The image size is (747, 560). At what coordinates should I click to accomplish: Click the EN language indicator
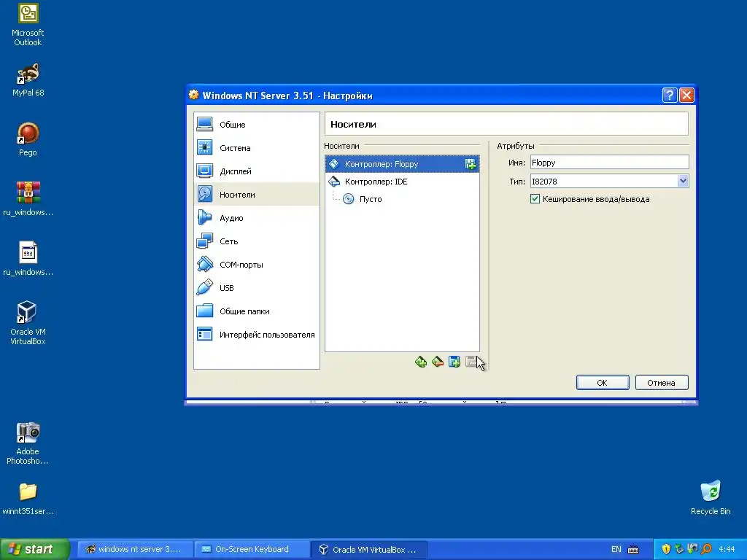[616, 549]
